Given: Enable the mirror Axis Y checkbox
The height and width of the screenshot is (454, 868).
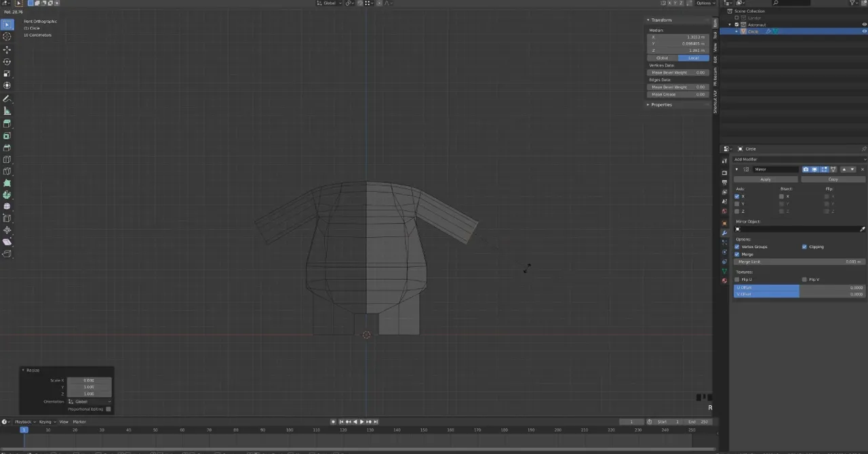Looking at the screenshot, I should (x=737, y=204).
